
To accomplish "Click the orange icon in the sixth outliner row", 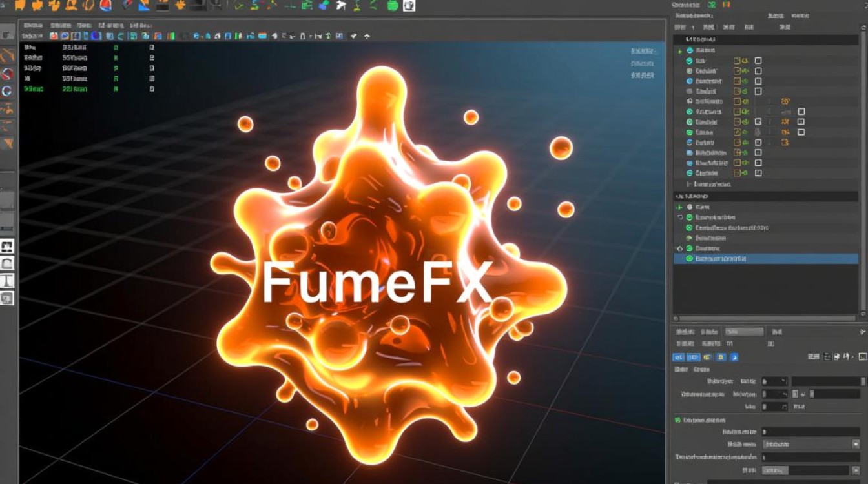I will (x=785, y=101).
